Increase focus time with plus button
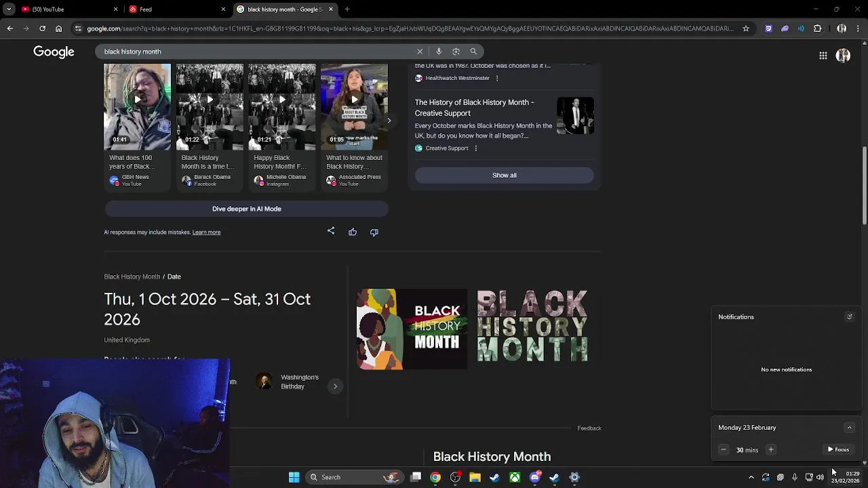 pos(770,450)
